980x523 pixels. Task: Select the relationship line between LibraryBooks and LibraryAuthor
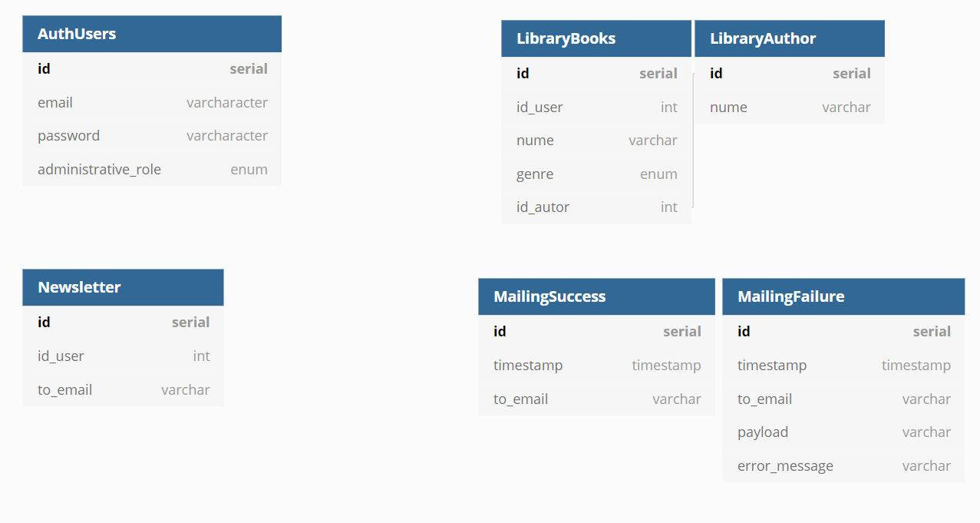tap(693, 141)
